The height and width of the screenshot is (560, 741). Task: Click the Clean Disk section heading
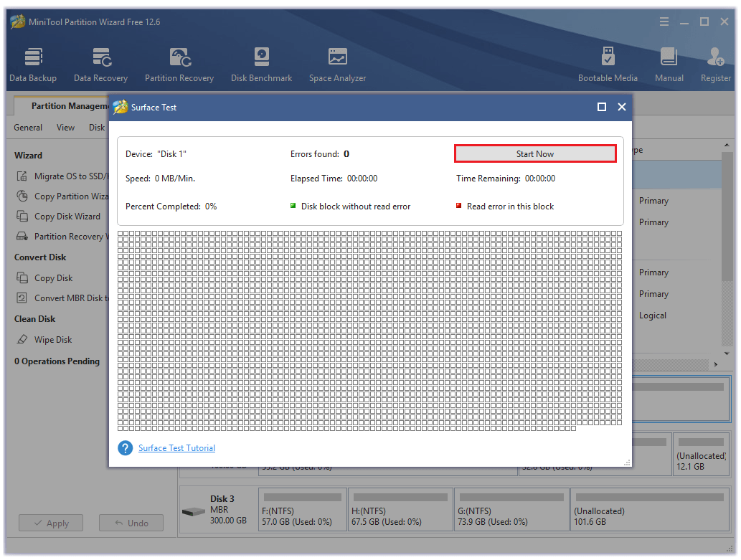point(35,319)
